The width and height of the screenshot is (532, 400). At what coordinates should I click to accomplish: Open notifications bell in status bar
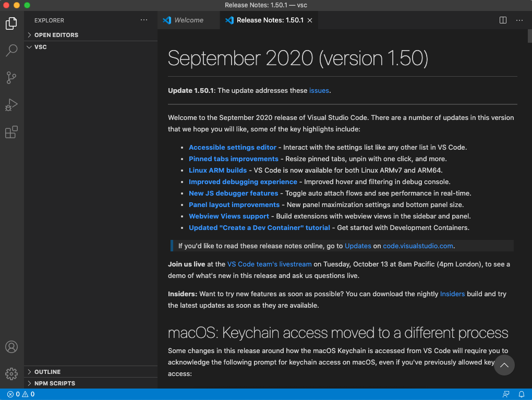tap(522, 394)
